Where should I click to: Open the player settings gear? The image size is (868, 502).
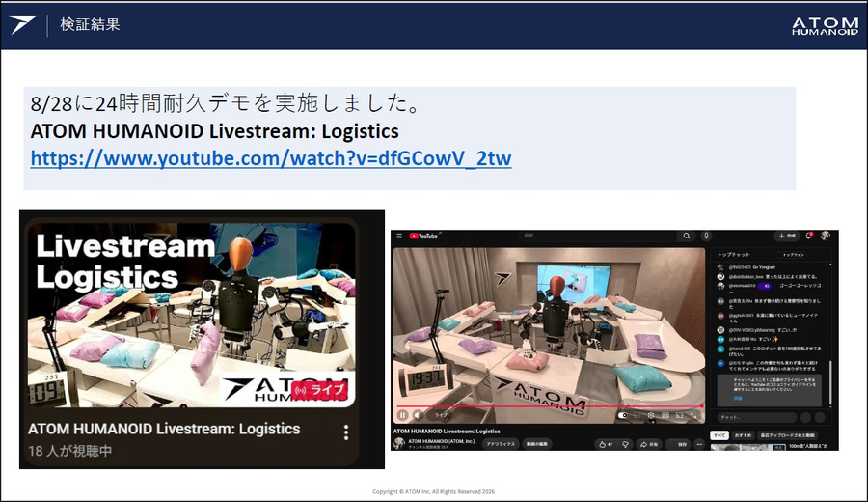[651, 415]
